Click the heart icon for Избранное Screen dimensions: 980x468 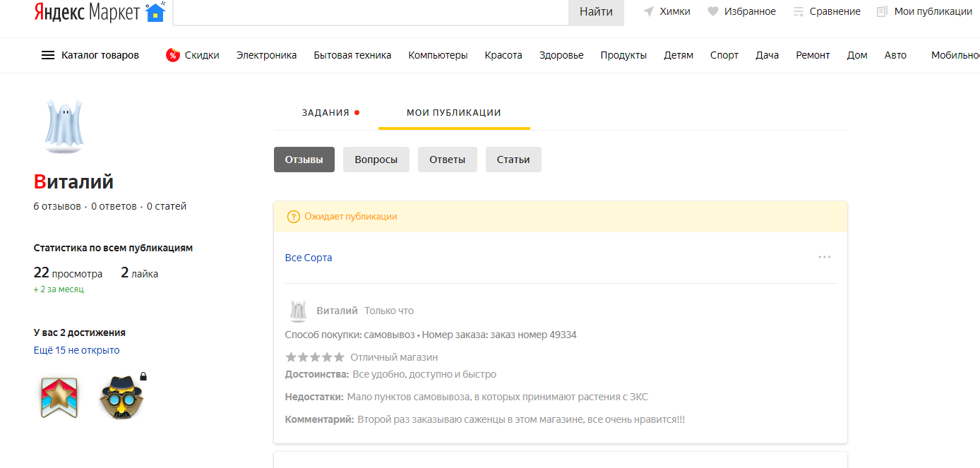[x=713, y=11]
